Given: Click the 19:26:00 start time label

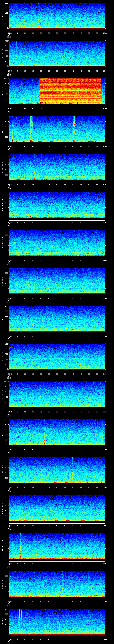Looking at the screenshot, I should [9, 487].
